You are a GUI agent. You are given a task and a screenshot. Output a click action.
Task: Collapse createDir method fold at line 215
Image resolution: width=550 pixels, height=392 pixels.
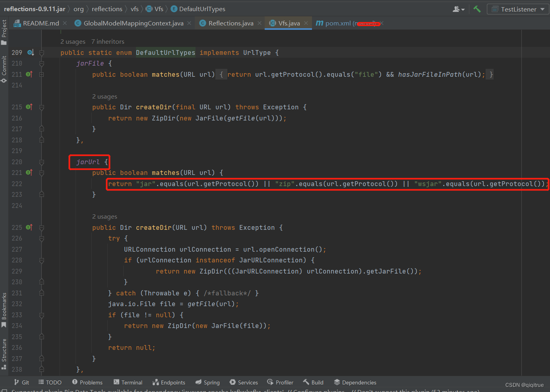point(42,107)
